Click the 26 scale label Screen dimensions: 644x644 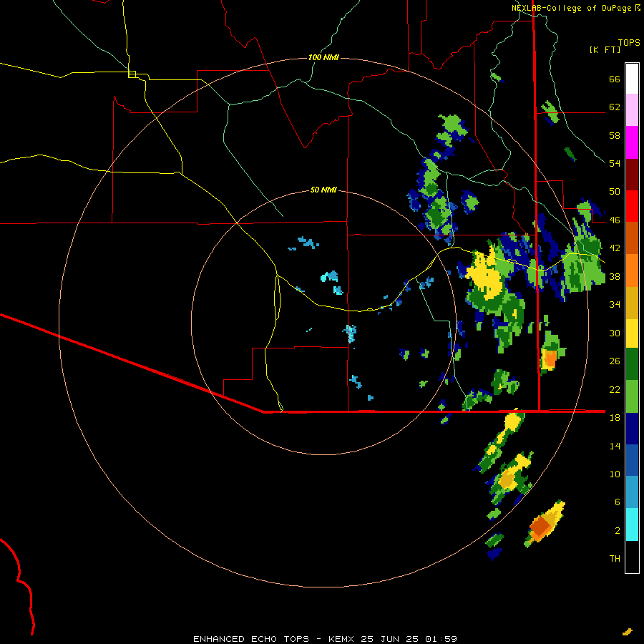pyautogui.click(x=615, y=361)
